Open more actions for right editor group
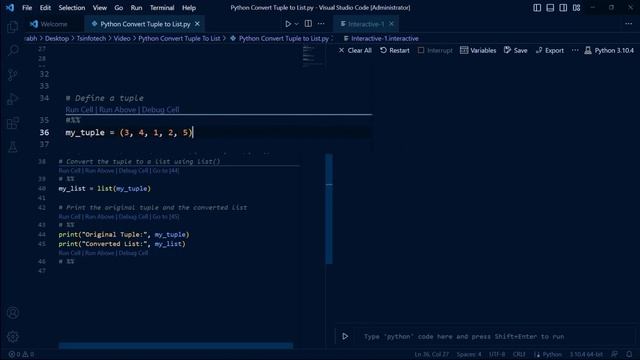 pos(629,24)
